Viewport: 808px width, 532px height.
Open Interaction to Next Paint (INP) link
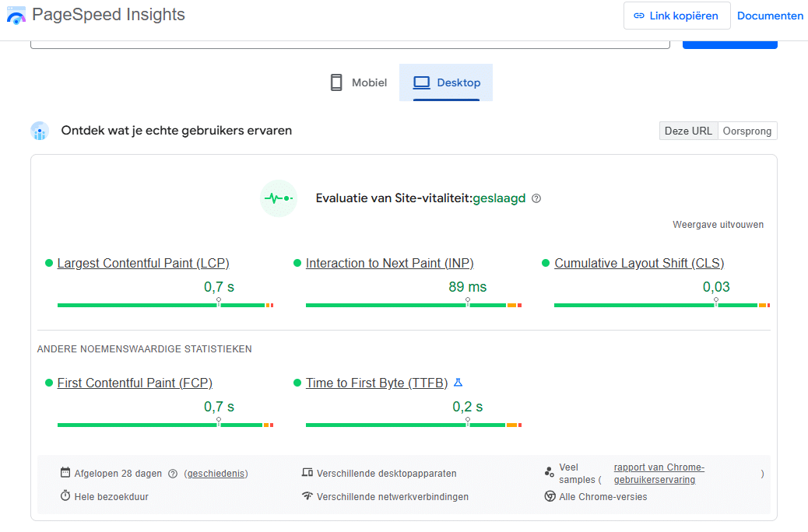[389, 263]
